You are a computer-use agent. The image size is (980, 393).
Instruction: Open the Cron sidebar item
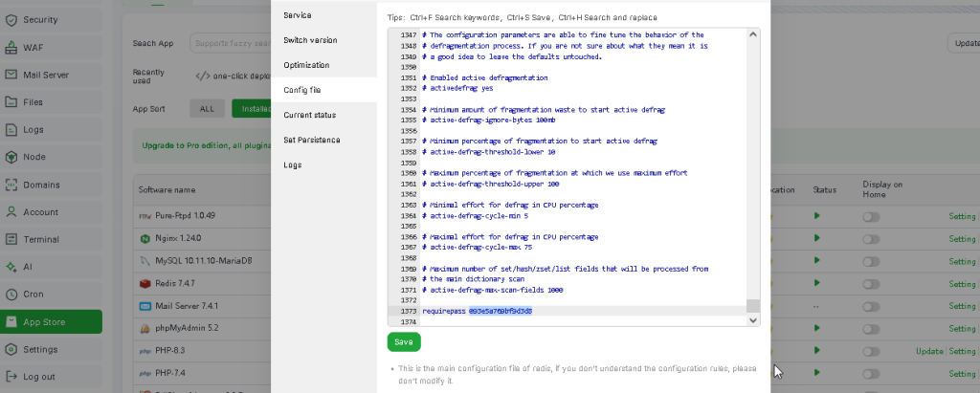pos(52,295)
